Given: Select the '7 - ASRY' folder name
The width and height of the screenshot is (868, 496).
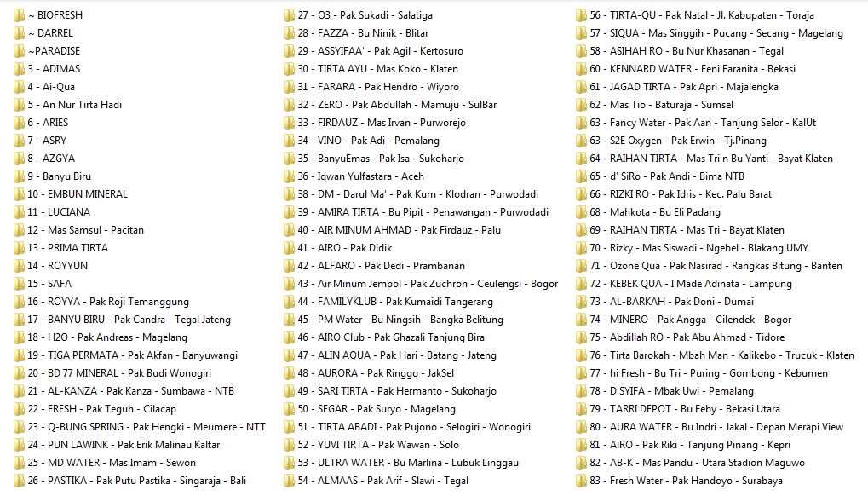Looking at the screenshot, I should coord(47,141).
